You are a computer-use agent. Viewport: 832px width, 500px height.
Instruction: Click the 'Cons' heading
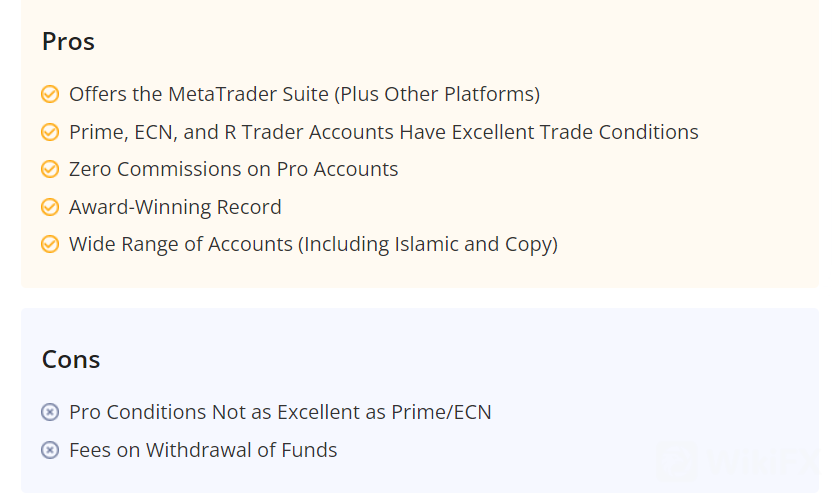click(71, 360)
